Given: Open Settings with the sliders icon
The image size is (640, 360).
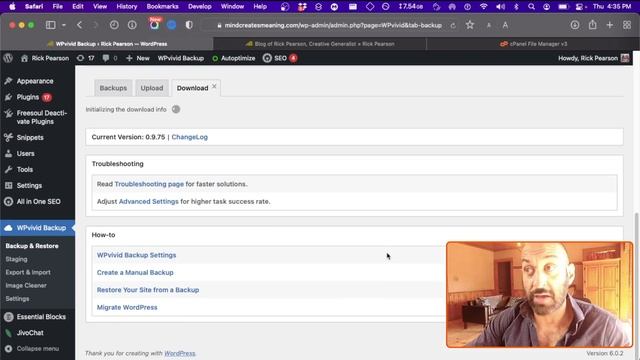Looking at the screenshot, I should click(x=29, y=185).
